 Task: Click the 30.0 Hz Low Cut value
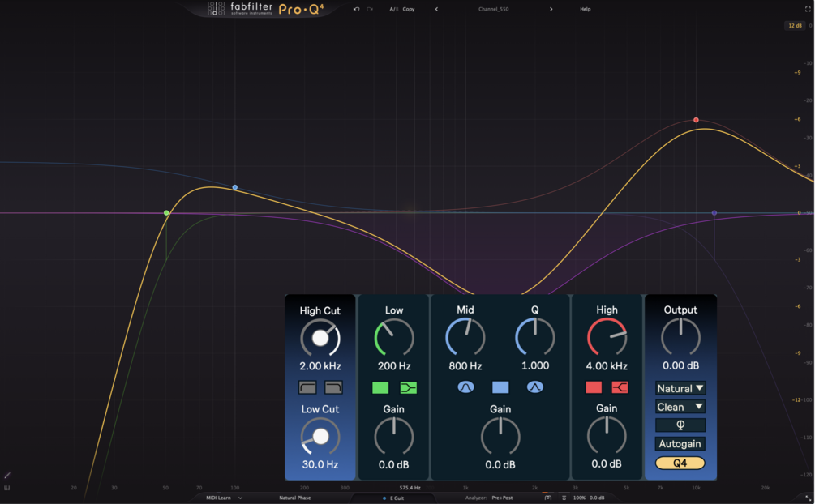(320, 464)
